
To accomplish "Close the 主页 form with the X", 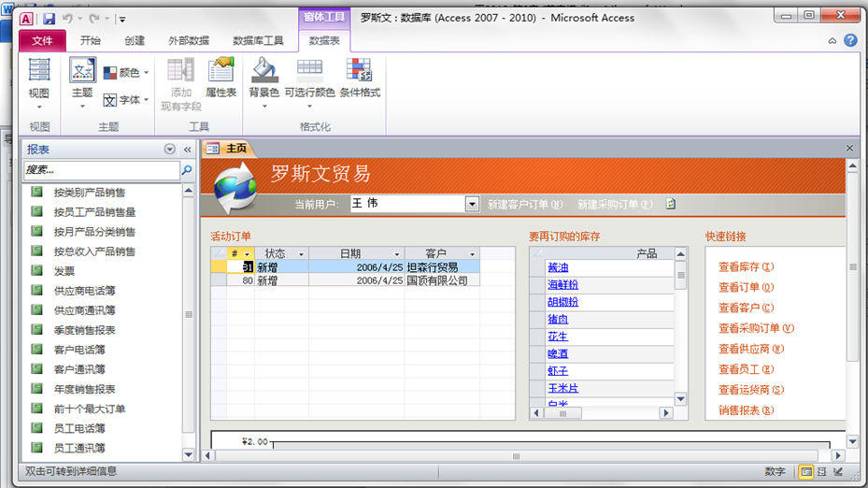I will (849, 148).
